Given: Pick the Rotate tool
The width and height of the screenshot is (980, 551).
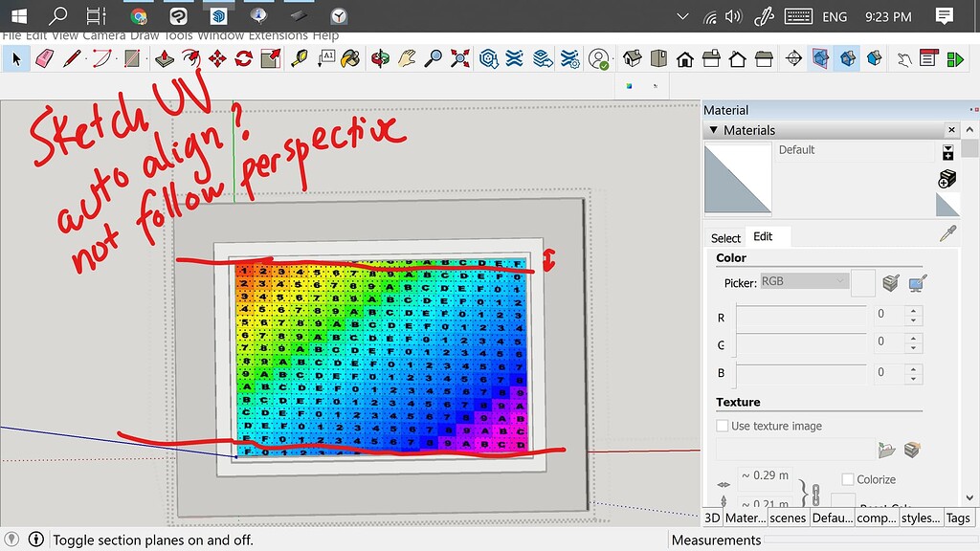Looking at the screenshot, I should 241,57.
